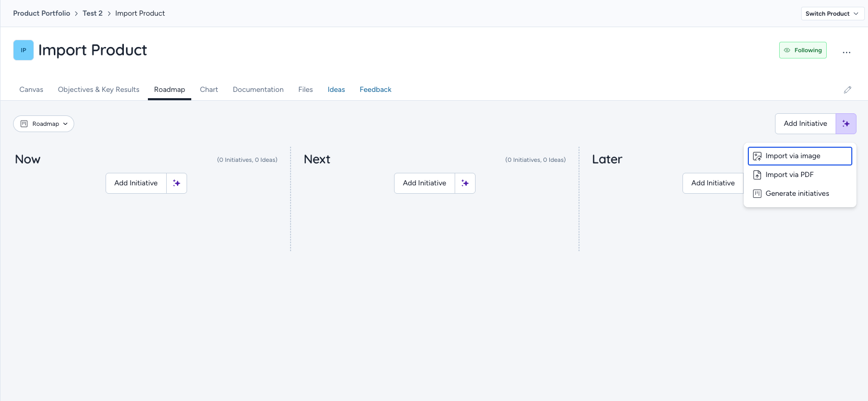Open the Objectives & Key Results tab
The image size is (868, 401).
pyautogui.click(x=99, y=90)
